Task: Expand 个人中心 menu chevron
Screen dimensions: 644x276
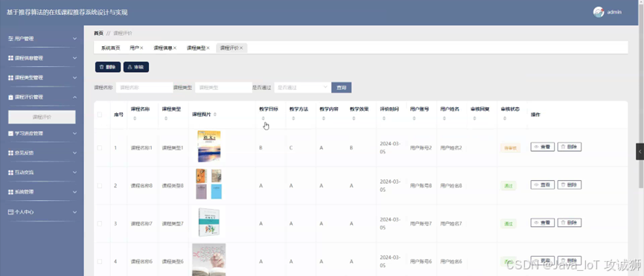Action: (74, 212)
